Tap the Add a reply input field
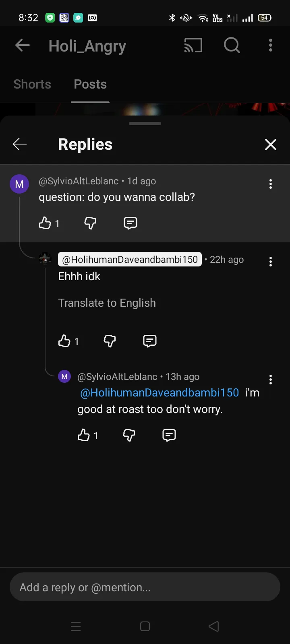The height and width of the screenshot is (644, 290). click(x=145, y=587)
